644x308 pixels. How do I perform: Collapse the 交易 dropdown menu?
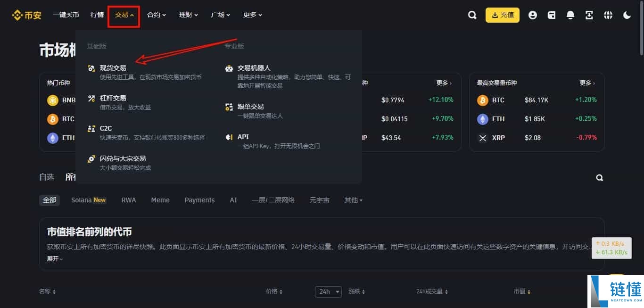pyautogui.click(x=124, y=15)
